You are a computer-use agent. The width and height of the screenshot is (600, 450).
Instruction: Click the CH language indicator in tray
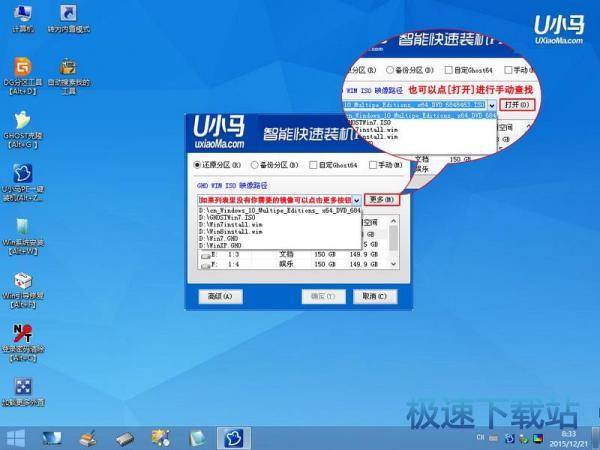[480, 437]
